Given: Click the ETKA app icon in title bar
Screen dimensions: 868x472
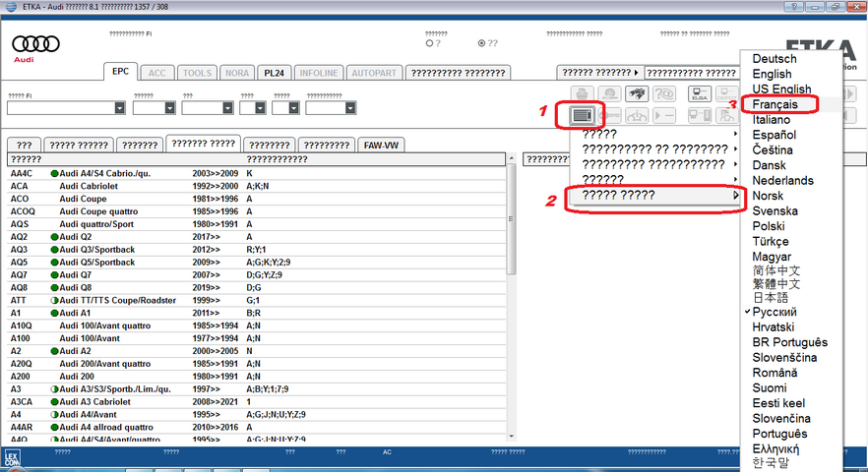Looking at the screenshot, I should 11,7.
